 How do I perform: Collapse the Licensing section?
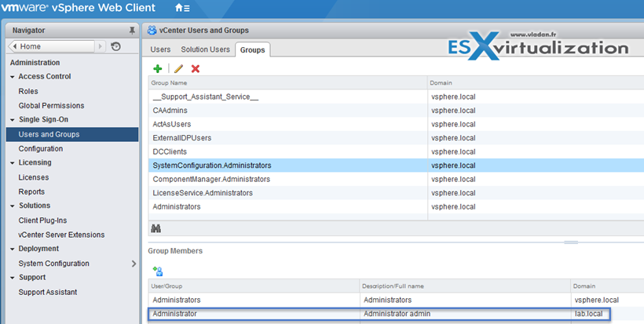pyautogui.click(x=13, y=163)
